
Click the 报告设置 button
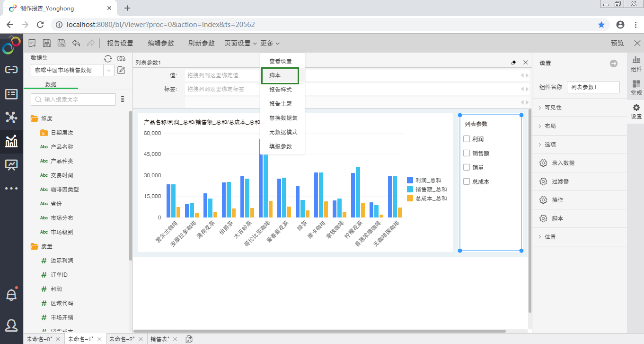pyautogui.click(x=120, y=43)
